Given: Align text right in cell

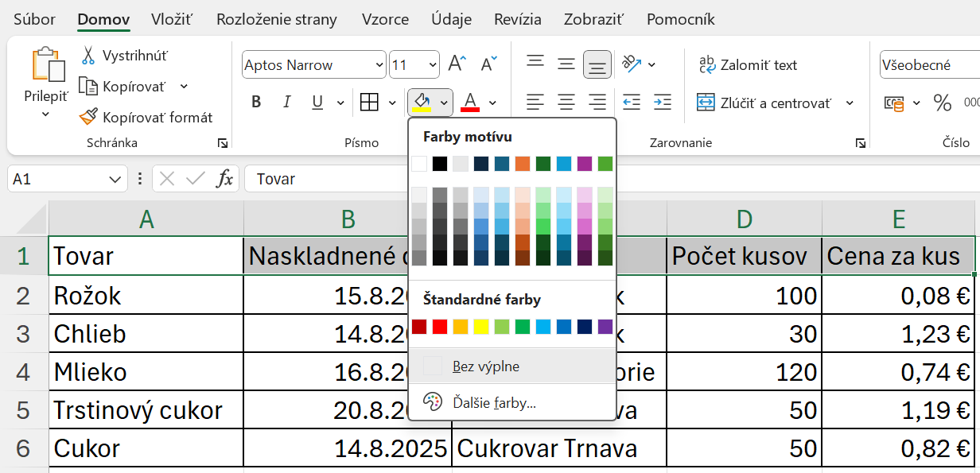Looking at the screenshot, I should point(597,103).
